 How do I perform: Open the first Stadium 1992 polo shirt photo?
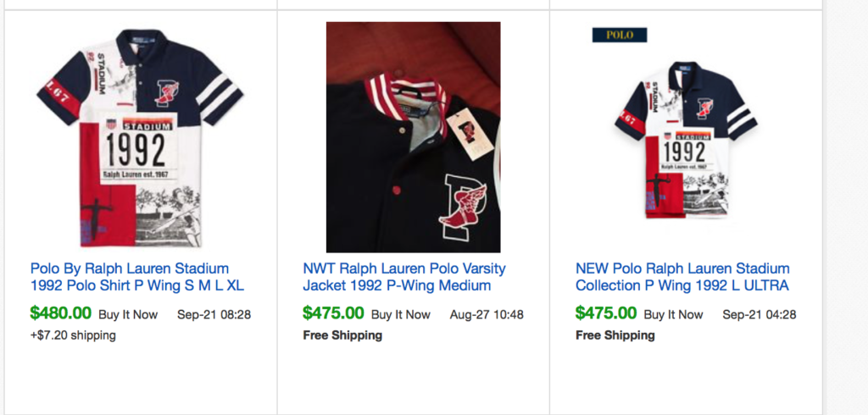tap(140, 137)
